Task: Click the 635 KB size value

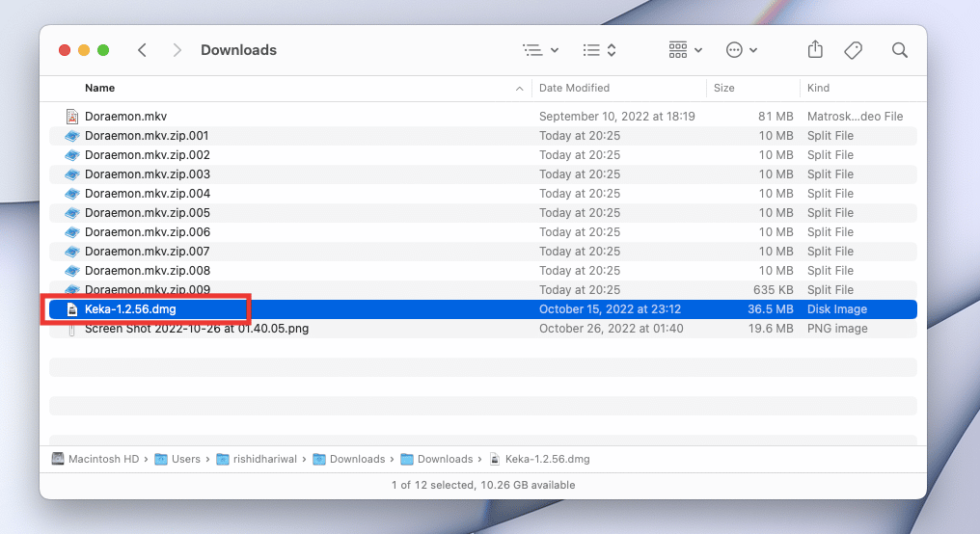Action: 774,290
